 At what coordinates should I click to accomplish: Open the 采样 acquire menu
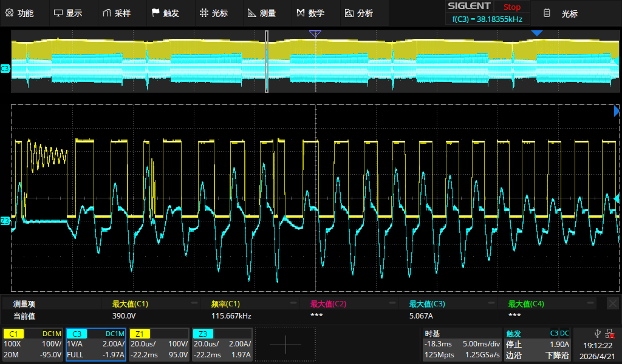click(x=117, y=13)
